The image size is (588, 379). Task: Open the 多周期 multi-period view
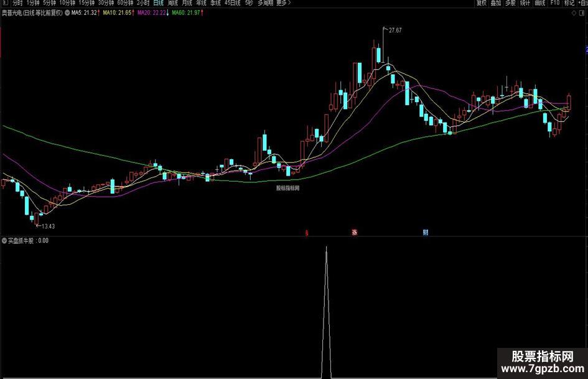tap(266, 2)
